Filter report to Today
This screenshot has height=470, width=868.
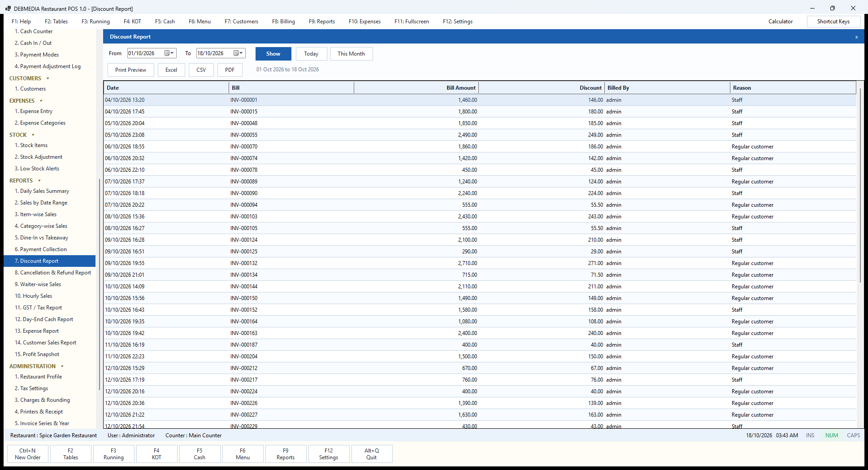pos(311,54)
